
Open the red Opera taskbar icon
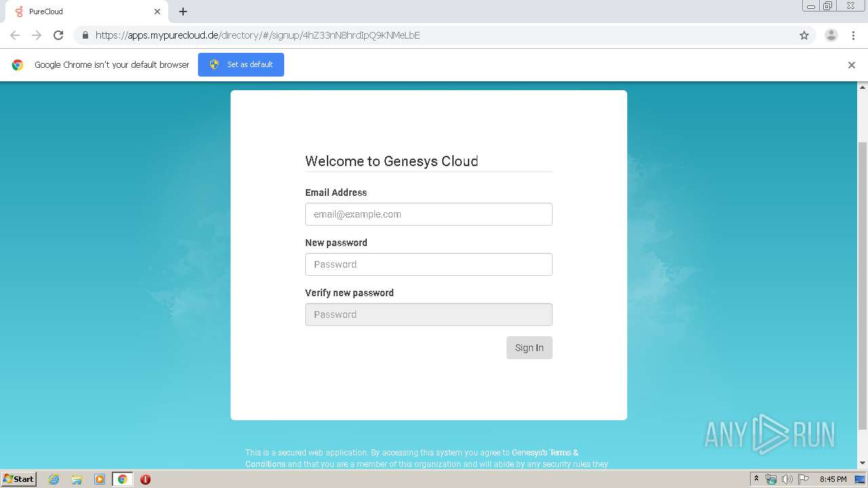pyautogui.click(x=145, y=479)
